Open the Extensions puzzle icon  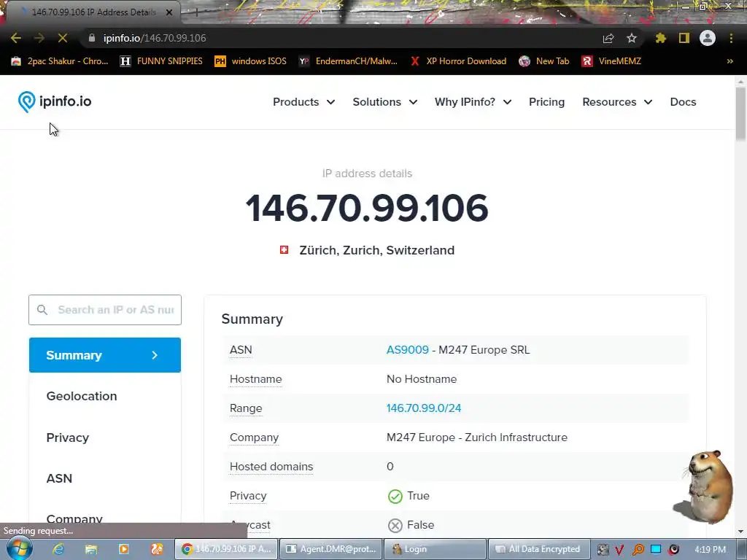661,38
